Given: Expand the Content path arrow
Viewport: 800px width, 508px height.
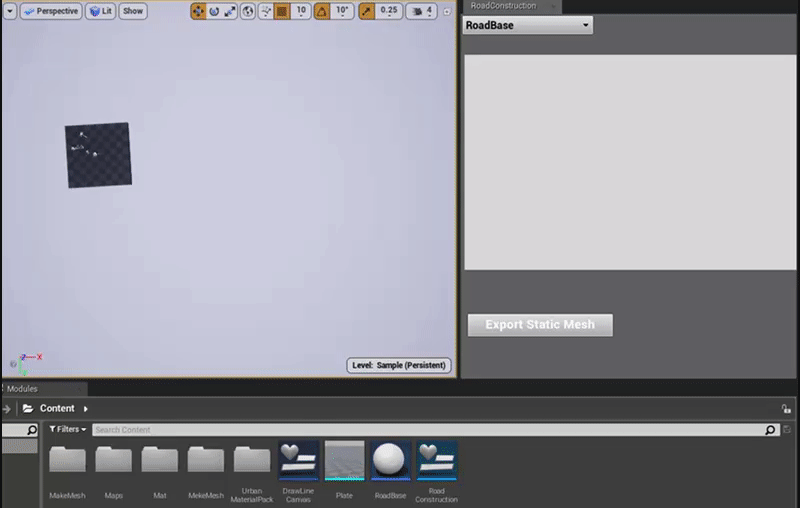Looking at the screenshot, I should click(x=86, y=409).
